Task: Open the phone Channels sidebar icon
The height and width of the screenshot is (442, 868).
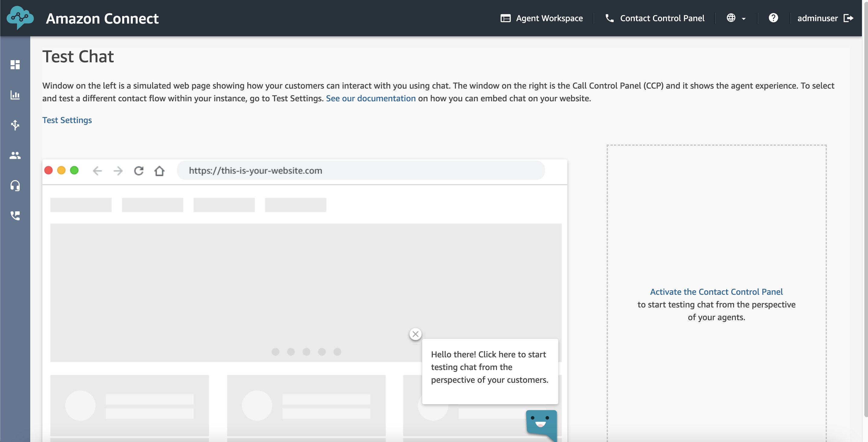Action: (x=15, y=216)
